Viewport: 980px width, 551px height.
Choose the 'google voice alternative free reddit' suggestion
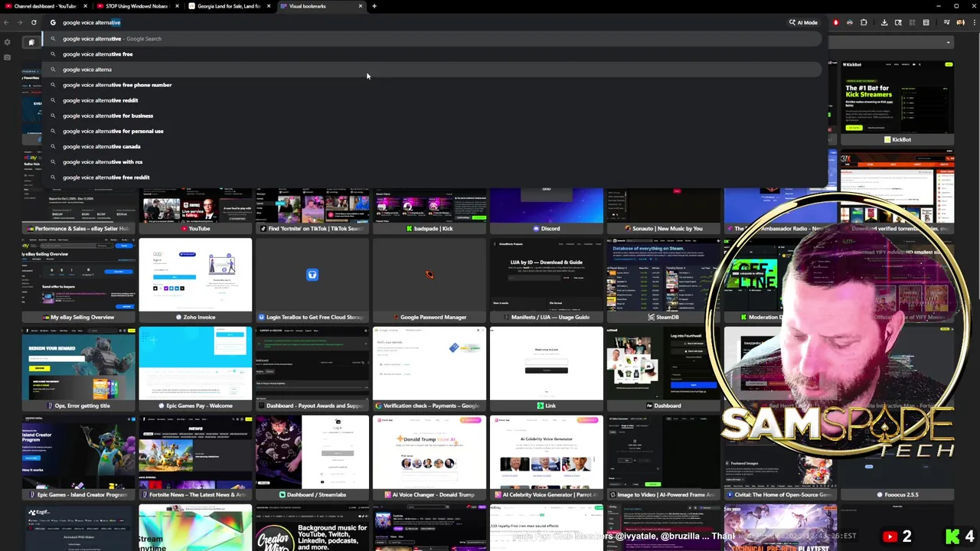[433, 177]
